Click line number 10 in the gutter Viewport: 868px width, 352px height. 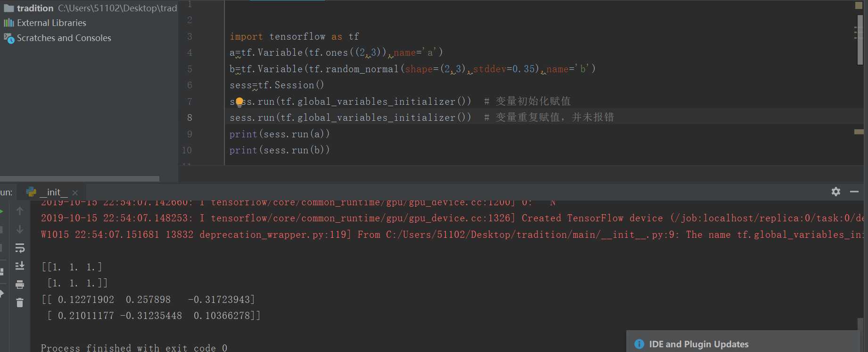click(x=187, y=150)
